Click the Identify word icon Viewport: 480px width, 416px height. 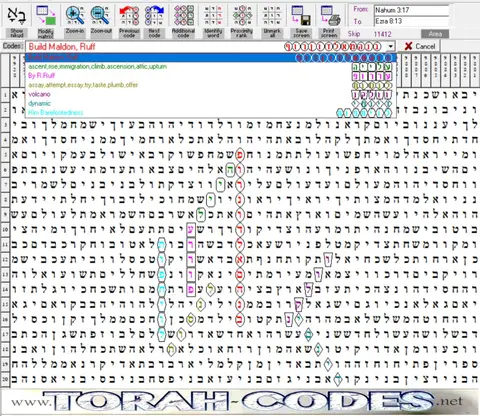pyautogui.click(x=213, y=15)
